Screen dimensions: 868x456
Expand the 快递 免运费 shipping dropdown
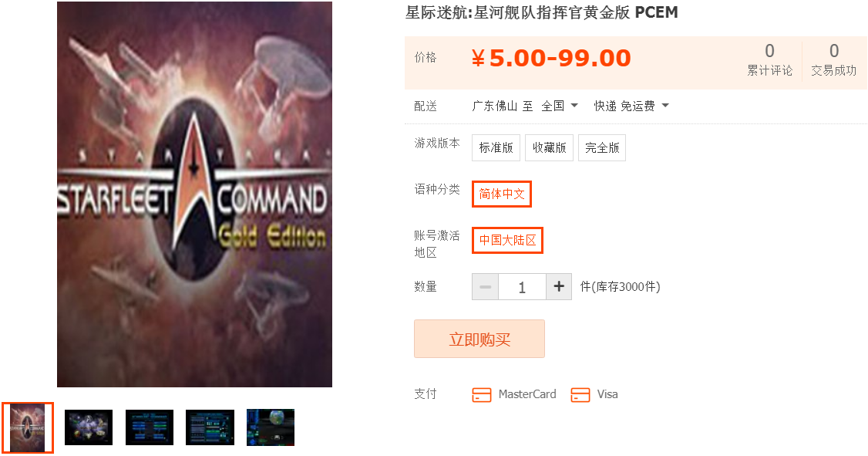pyautogui.click(x=631, y=106)
